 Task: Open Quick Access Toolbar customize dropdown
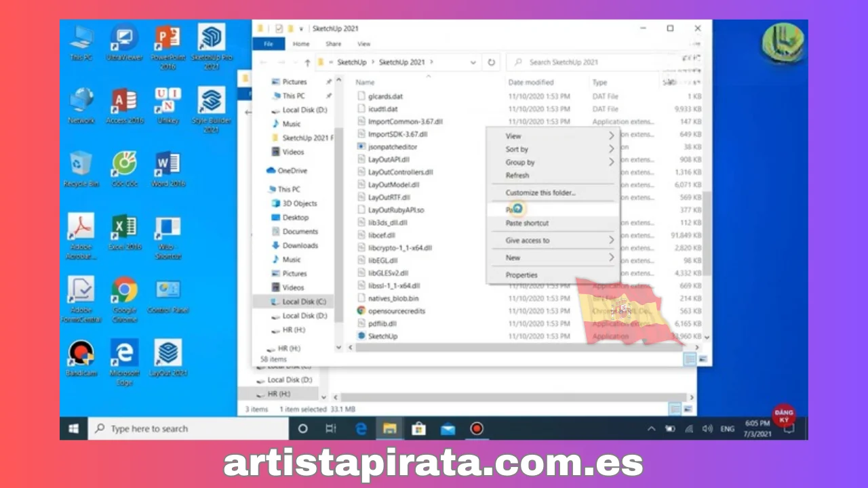click(301, 28)
